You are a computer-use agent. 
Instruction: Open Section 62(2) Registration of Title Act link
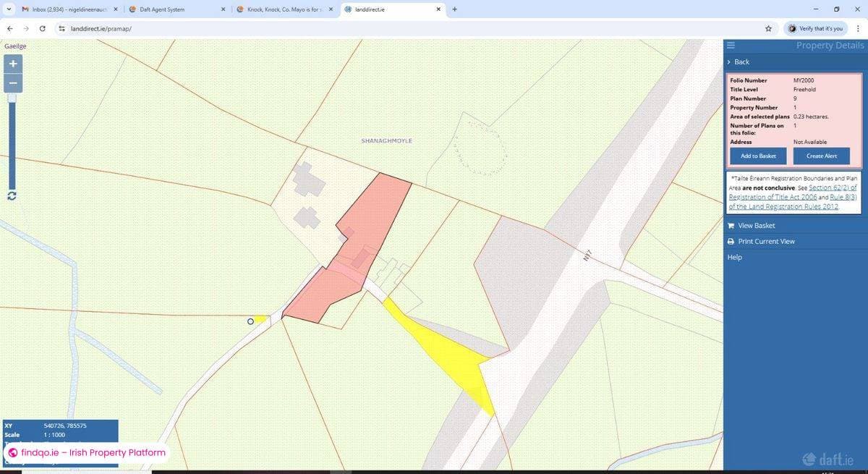(832, 187)
